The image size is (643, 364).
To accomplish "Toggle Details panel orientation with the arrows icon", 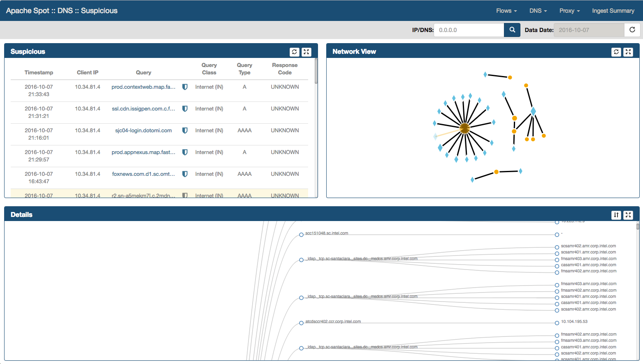I will click(616, 215).
